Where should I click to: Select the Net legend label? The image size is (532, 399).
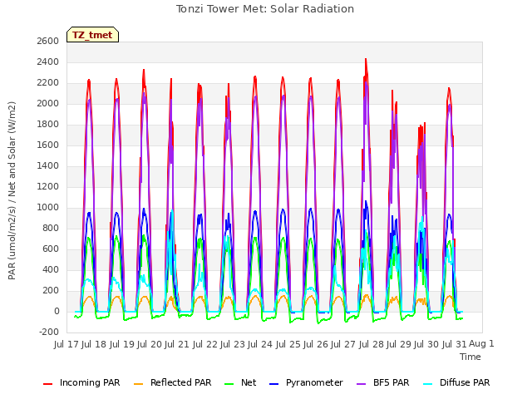[x=249, y=382]
